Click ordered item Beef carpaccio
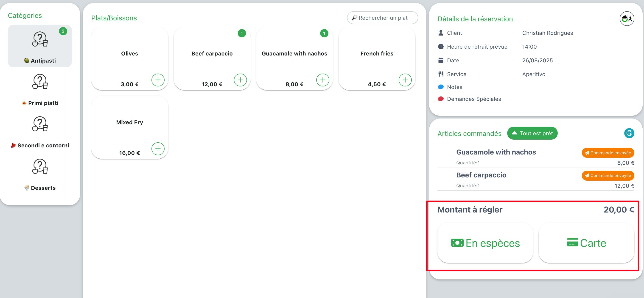 point(481,175)
